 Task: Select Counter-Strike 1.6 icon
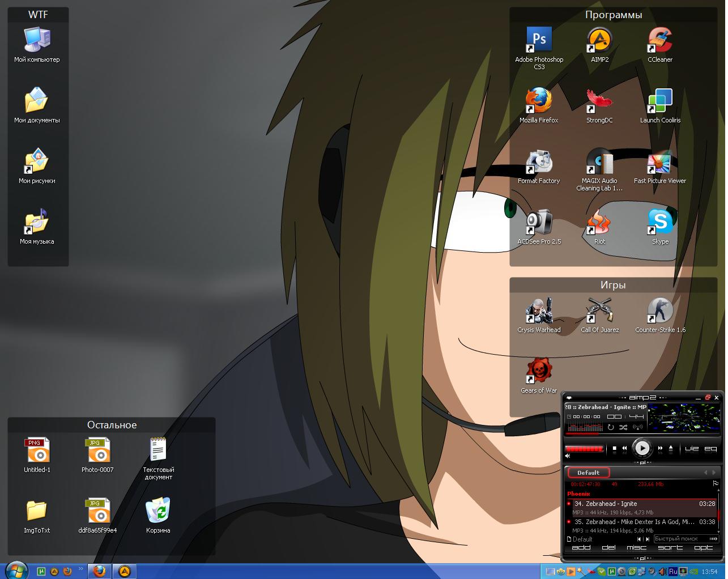pos(660,315)
